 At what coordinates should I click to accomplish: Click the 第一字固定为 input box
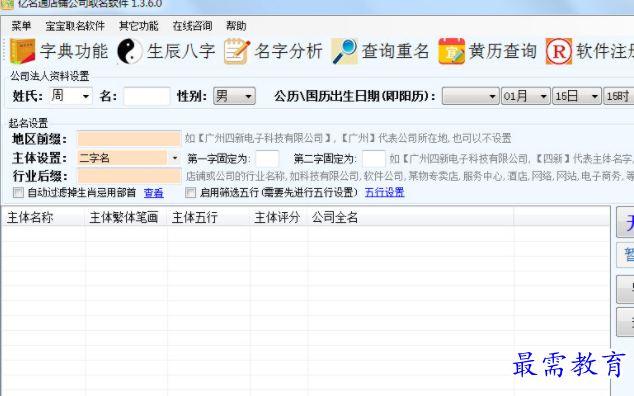(267, 159)
